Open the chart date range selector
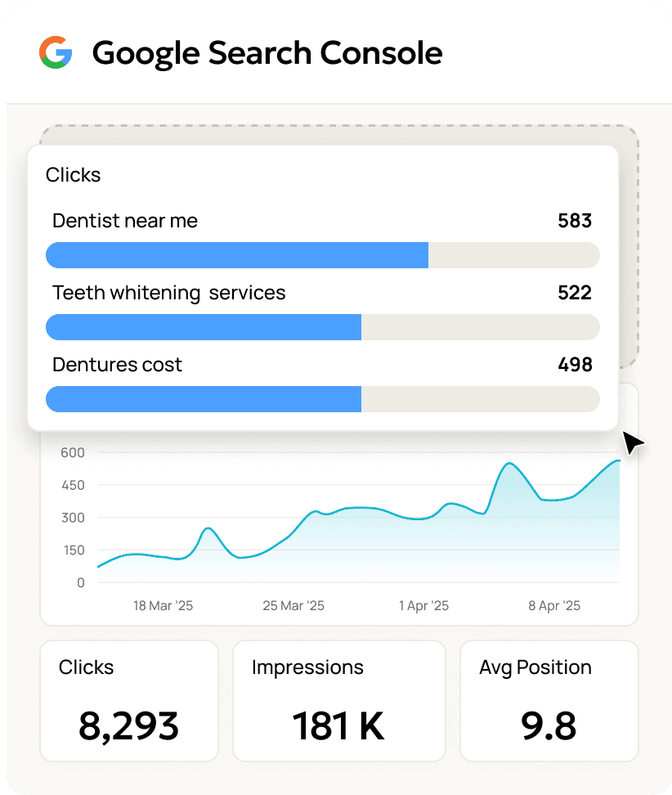The height and width of the screenshot is (795, 672). (360, 605)
